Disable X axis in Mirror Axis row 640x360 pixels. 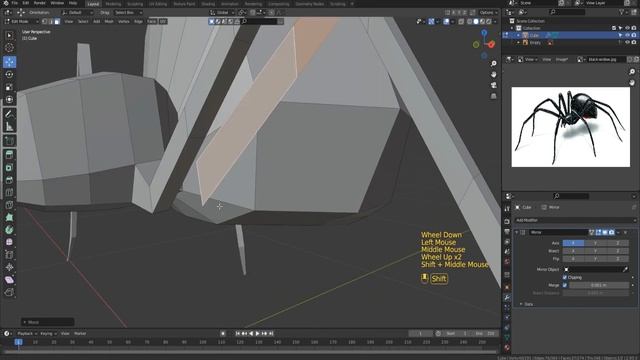click(573, 243)
